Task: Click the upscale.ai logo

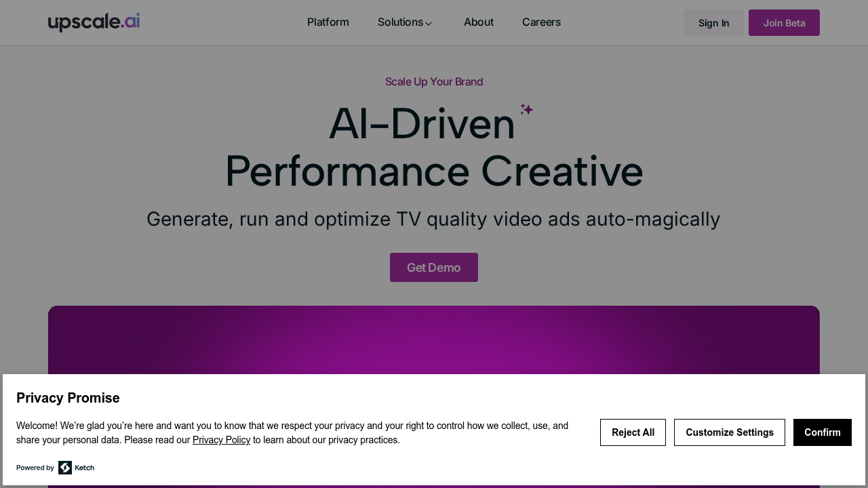Action: (x=94, y=22)
